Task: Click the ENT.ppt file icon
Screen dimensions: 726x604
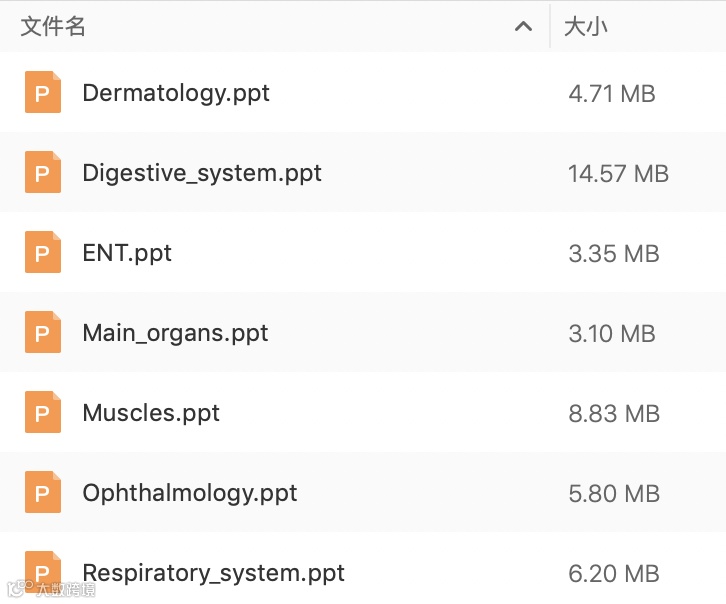Action: [x=42, y=253]
